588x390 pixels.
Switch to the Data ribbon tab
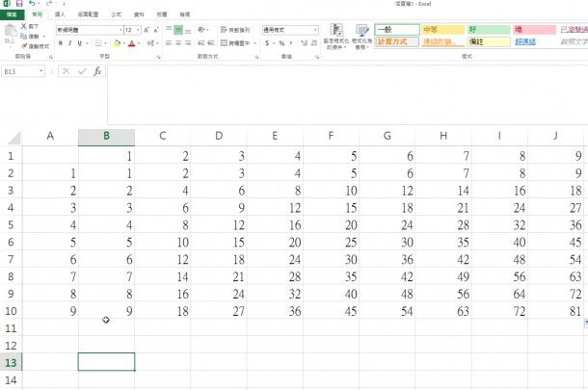point(139,14)
